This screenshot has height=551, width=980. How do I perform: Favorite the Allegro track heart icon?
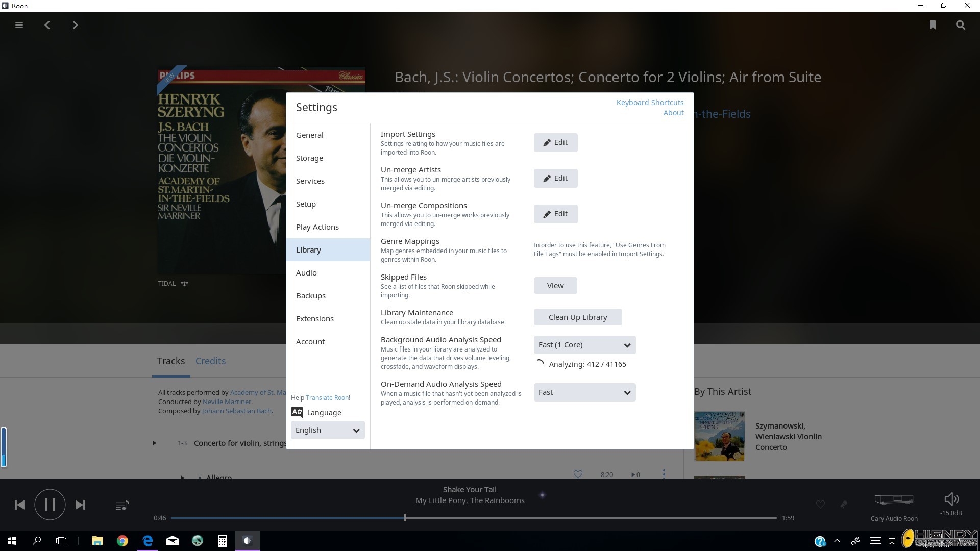pyautogui.click(x=578, y=474)
